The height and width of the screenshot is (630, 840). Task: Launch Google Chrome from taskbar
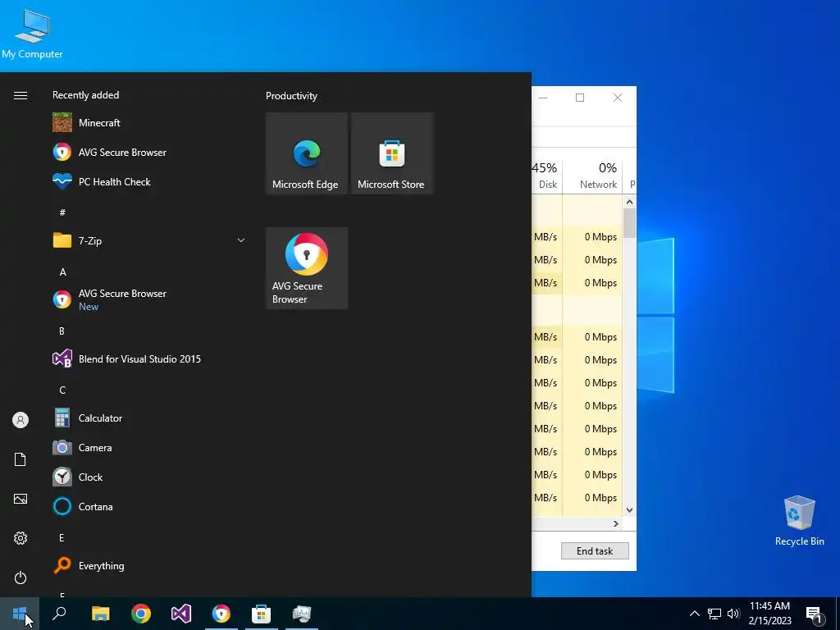pyautogui.click(x=141, y=614)
